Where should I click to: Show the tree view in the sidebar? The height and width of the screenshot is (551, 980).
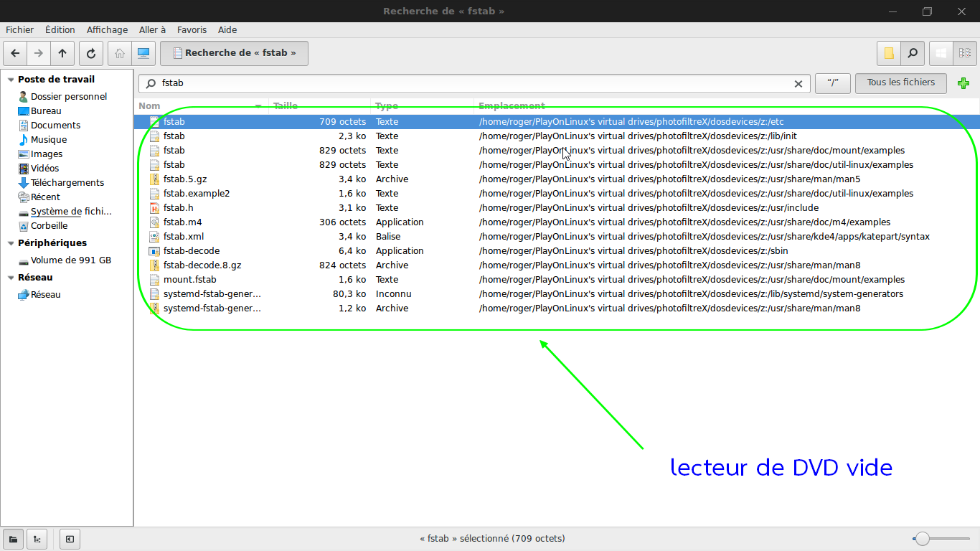[37, 539]
